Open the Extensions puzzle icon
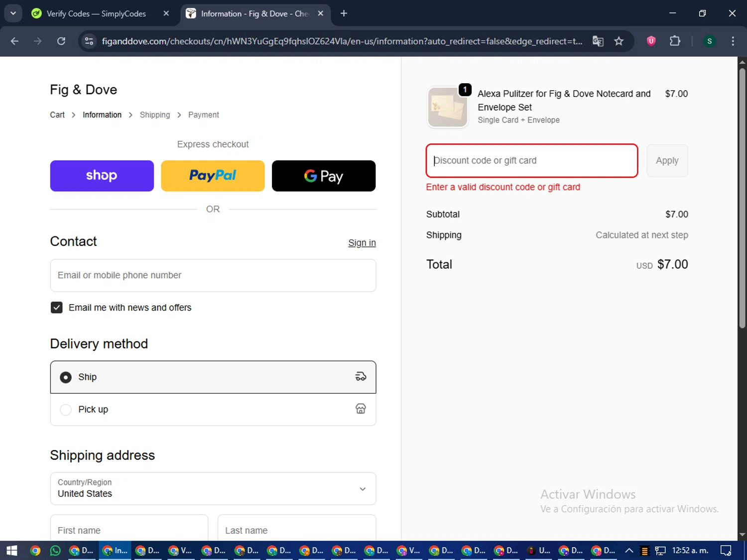 coord(675,41)
